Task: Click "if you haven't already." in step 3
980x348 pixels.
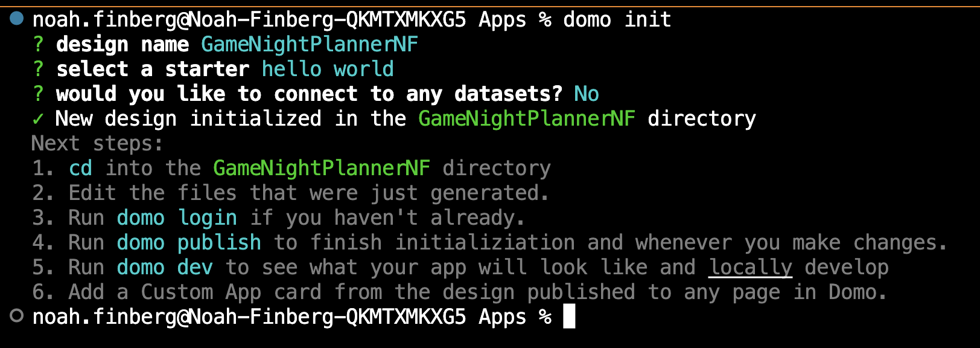Action: (387, 217)
